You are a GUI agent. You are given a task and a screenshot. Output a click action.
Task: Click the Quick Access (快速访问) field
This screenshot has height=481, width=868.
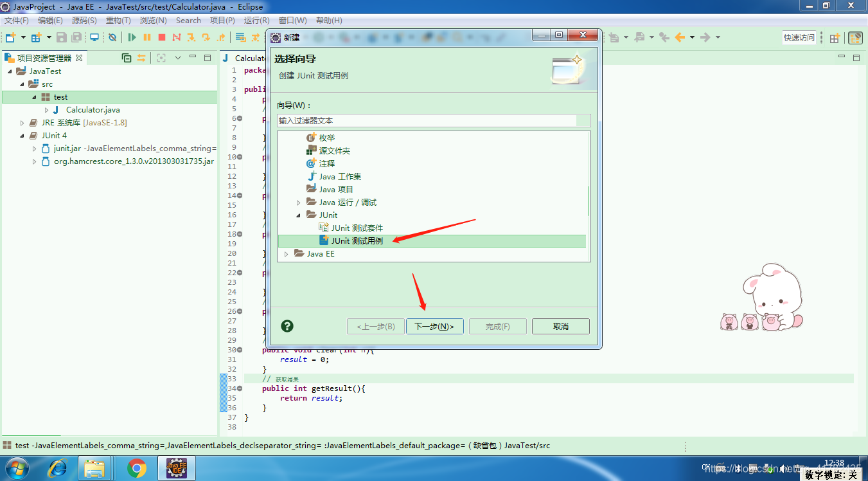click(799, 38)
